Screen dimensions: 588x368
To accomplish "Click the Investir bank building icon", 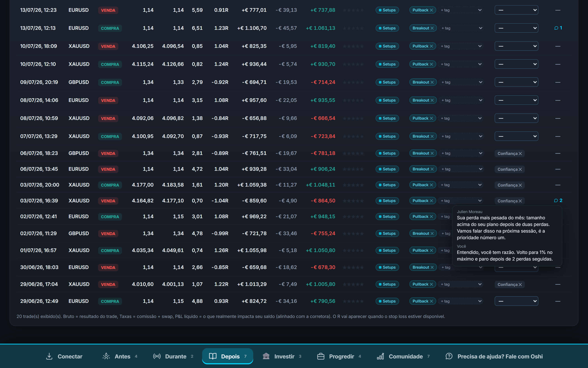I will tap(266, 356).
